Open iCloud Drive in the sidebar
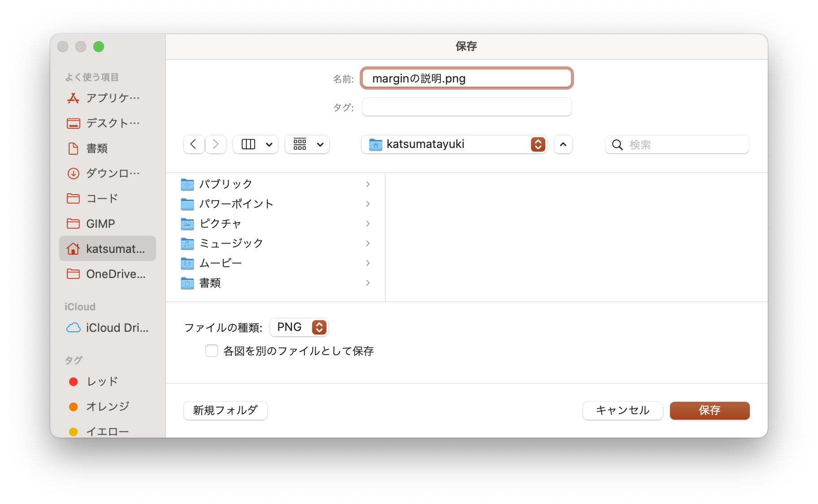The image size is (818, 504). (x=108, y=328)
